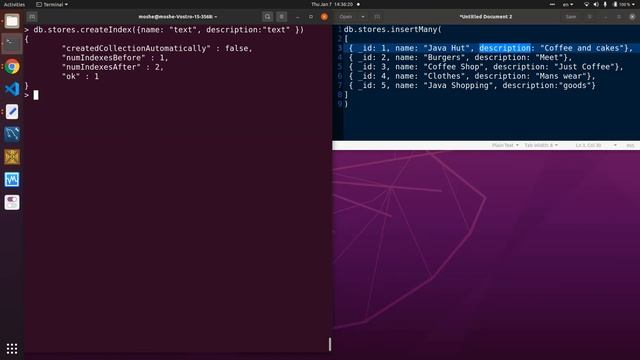This screenshot has width=640, height=360.
Task: Click the "numIndexesBefore" : 1 output line
Action: point(115,58)
